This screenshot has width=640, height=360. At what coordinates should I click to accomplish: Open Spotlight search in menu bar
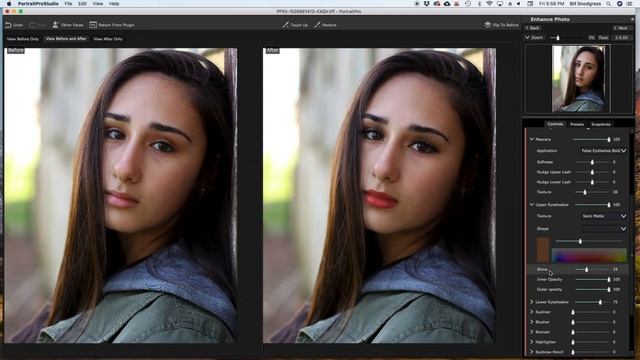(x=608, y=4)
